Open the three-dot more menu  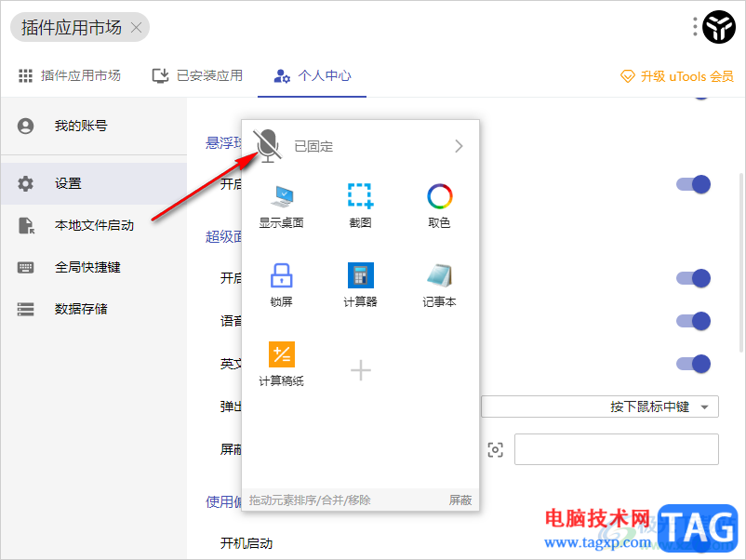[695, 27]
